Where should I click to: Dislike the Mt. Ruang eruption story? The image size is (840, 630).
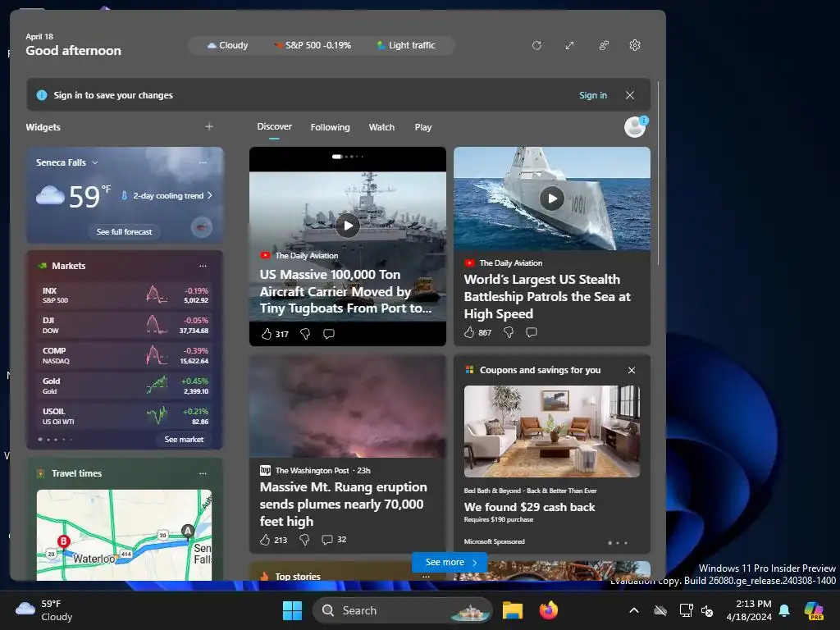pos(304,540)
